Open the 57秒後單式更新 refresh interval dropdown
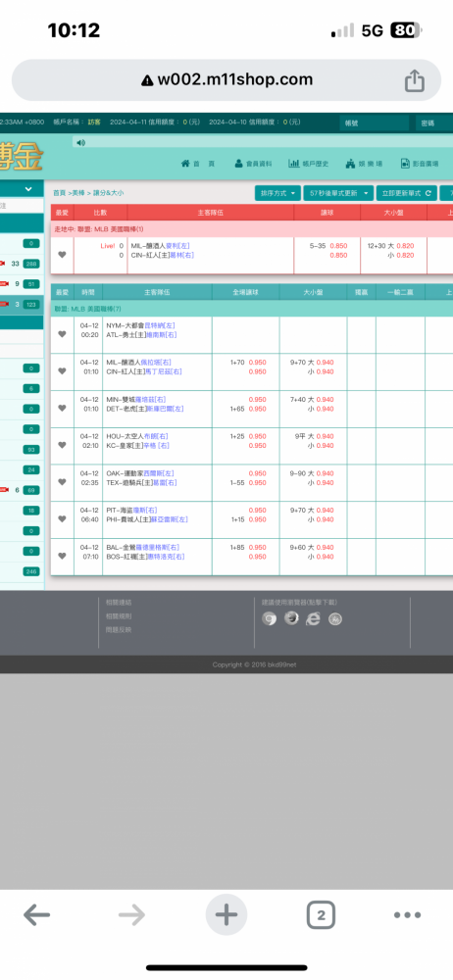 click(x=338, y=193)
